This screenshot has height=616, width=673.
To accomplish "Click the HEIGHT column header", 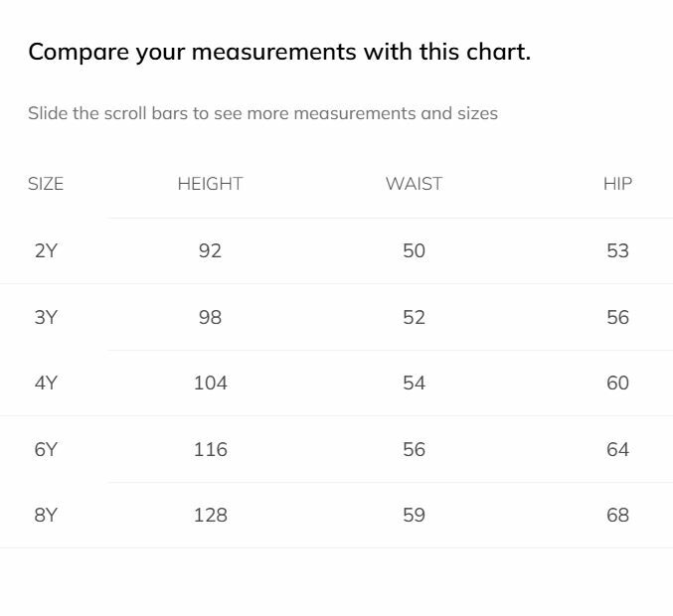I will pos(210,184).
